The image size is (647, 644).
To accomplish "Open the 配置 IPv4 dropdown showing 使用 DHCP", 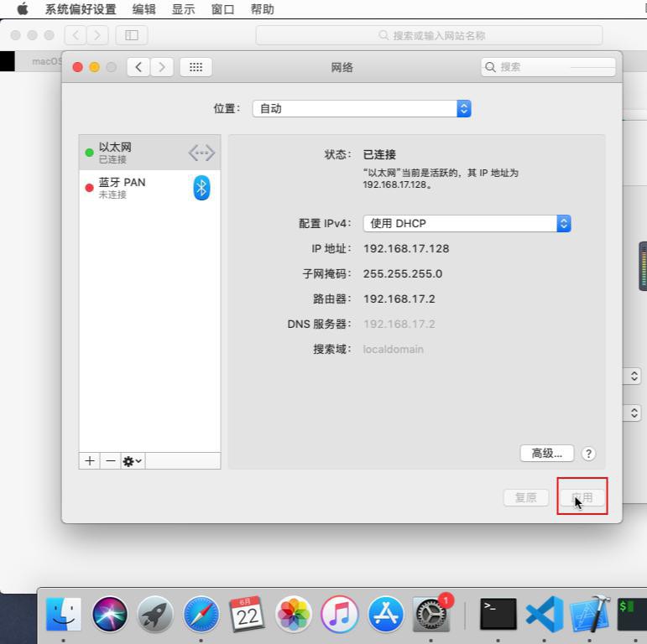I will [467, 223].
